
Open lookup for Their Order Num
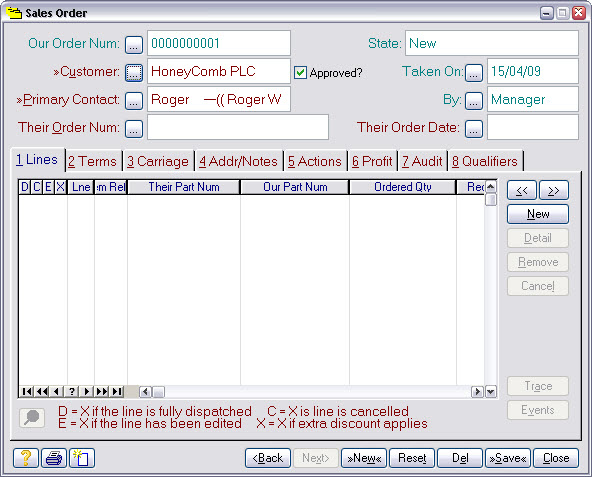click(134, 129)
